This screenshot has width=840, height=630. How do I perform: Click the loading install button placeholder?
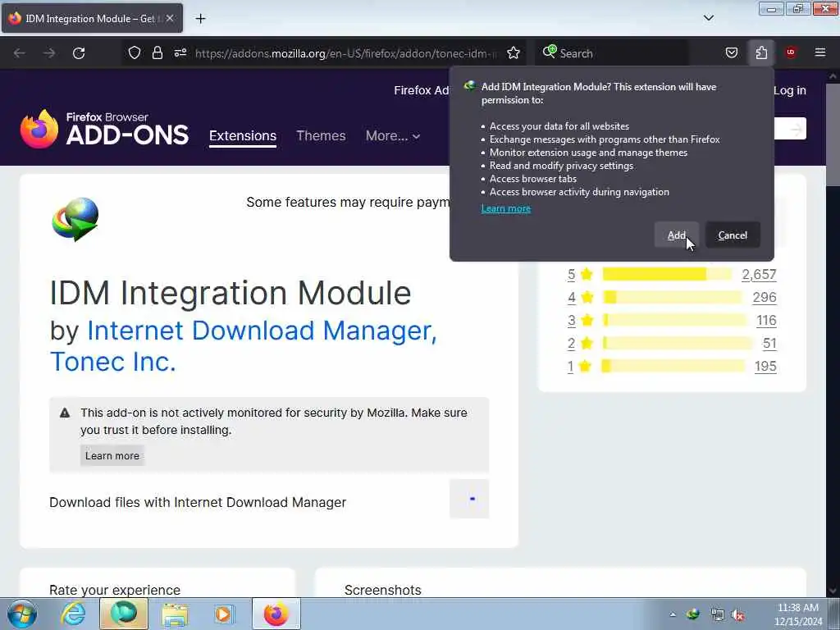[469, 499]
